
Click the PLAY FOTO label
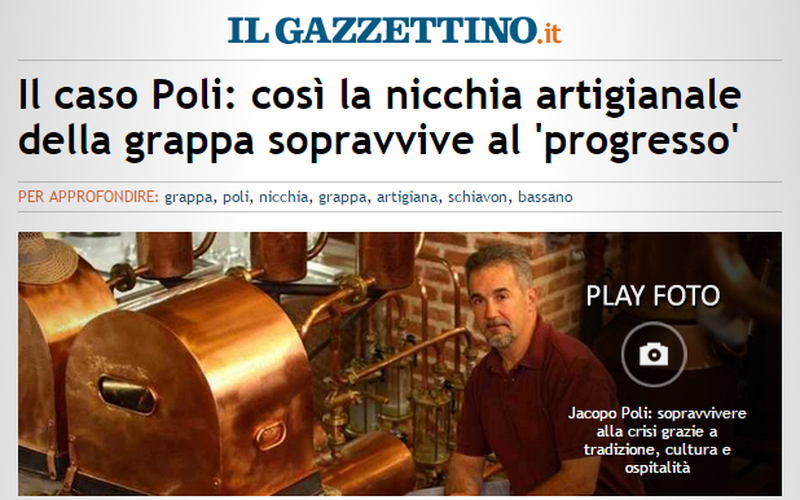[x=653, y=296]
